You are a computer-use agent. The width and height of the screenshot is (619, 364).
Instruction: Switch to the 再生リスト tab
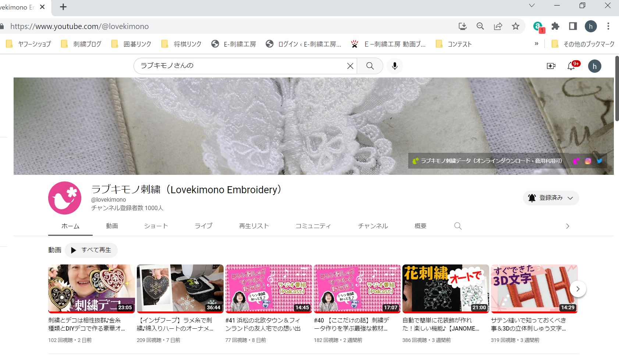[254, 226]
